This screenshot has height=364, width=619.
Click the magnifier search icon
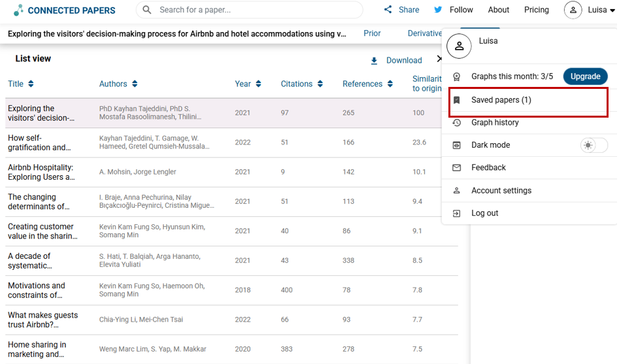[147, 10]
